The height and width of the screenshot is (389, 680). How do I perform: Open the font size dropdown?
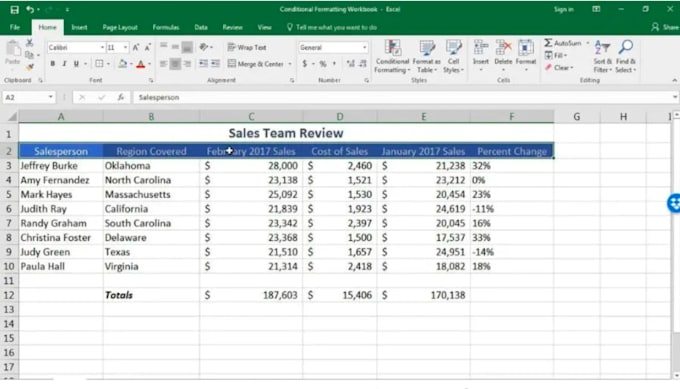[125, 47]
